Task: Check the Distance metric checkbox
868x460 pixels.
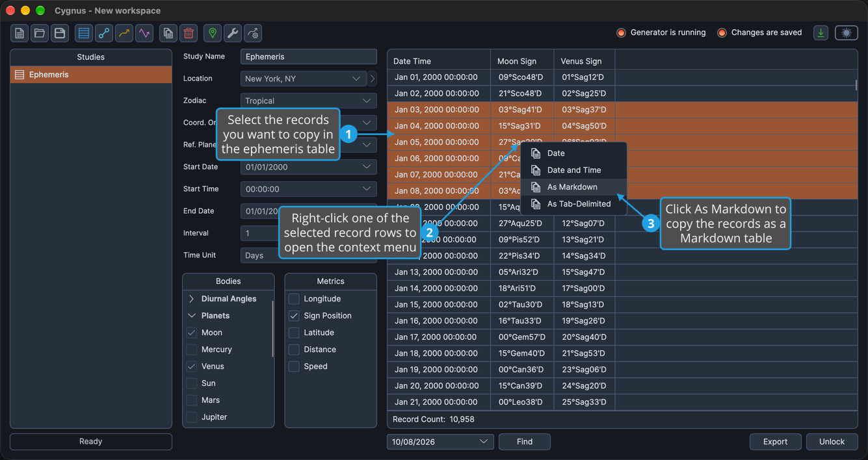Action: pos(294,350)
